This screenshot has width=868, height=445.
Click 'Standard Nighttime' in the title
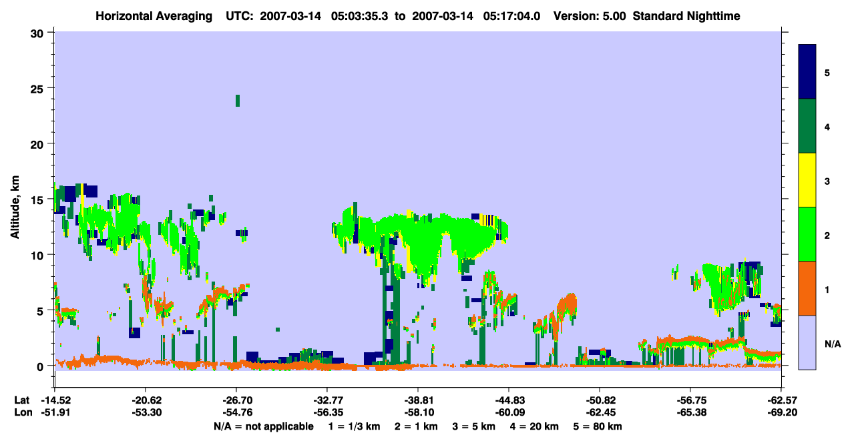point(686,16)
